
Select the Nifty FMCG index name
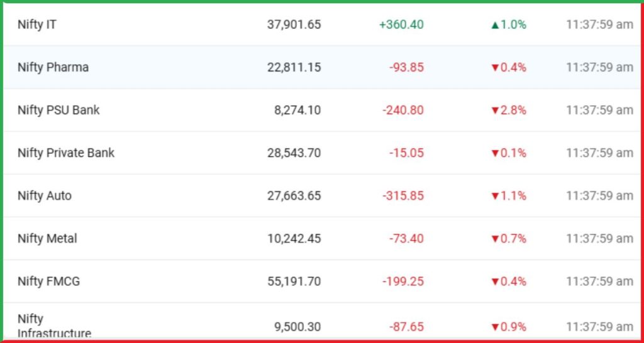click(48, 281)
